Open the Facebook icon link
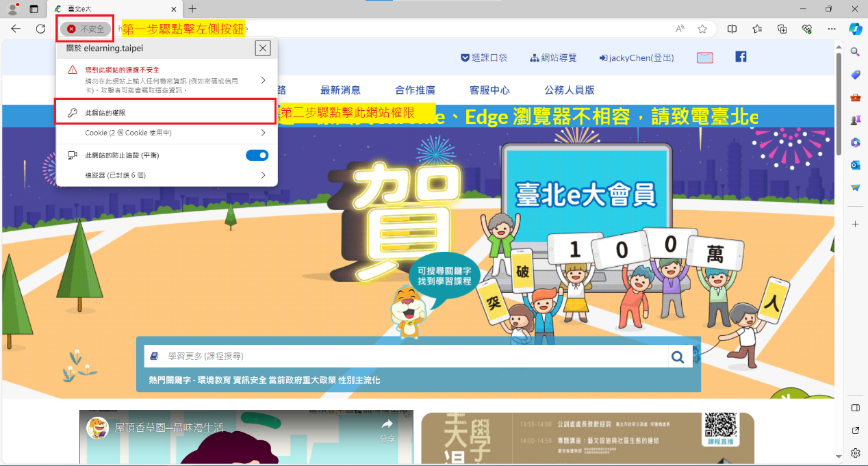The image size is (868, 466). coord(741,57)
